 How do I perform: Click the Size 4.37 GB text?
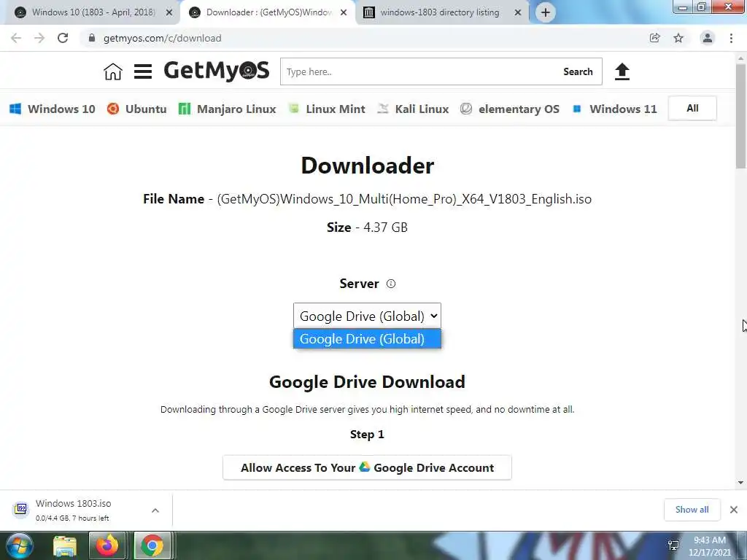[368, 227]
